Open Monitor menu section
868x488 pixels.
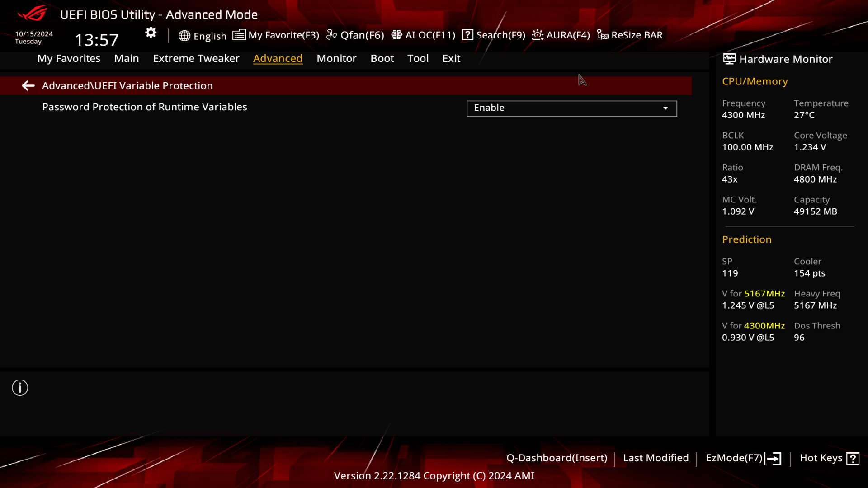point(336,58)
